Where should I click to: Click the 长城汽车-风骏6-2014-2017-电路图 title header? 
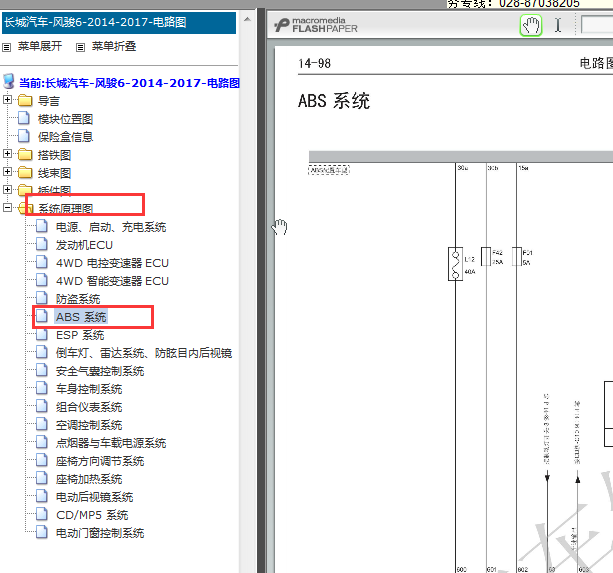[x=119, y=23]
